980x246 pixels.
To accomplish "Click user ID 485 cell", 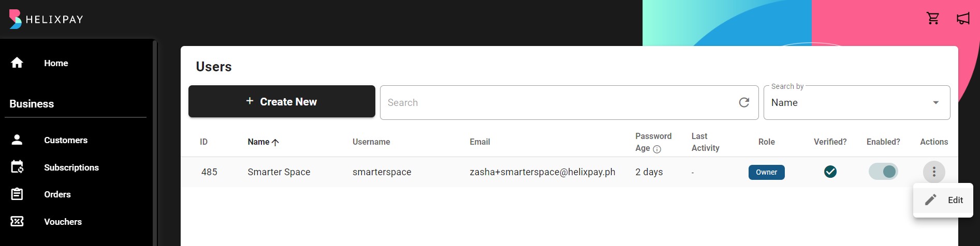I will tap(209, 172).
